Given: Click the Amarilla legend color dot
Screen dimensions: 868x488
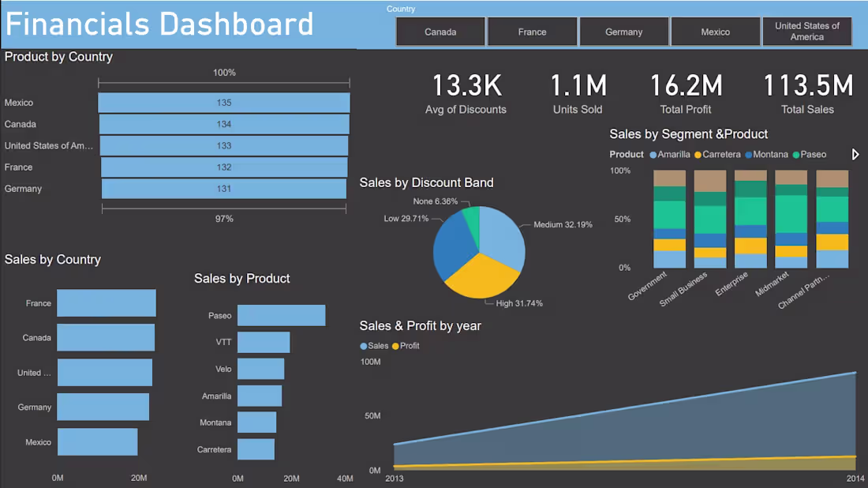Looking at the screenshot, I should click(653, 155).
